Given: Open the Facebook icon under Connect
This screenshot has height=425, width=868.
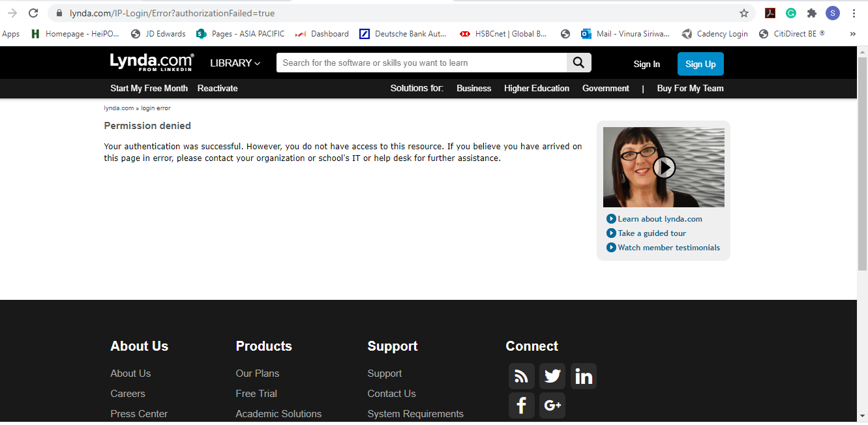Looking at the screenshot, I should (522, 405).
